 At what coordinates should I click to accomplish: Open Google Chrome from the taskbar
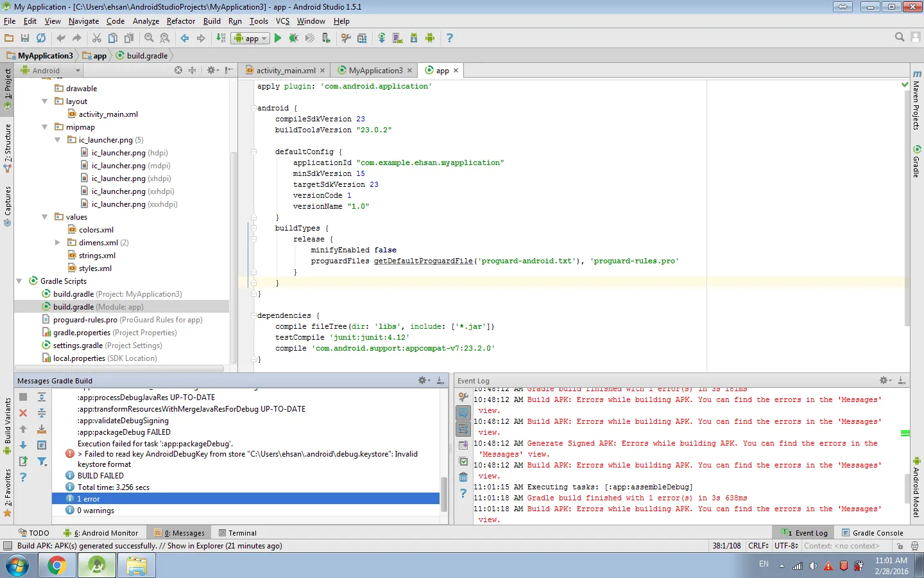[x=57, y=566]
